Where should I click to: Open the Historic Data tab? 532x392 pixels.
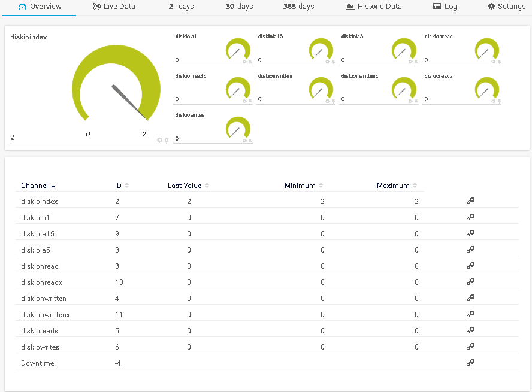click(x=373, y=7)
